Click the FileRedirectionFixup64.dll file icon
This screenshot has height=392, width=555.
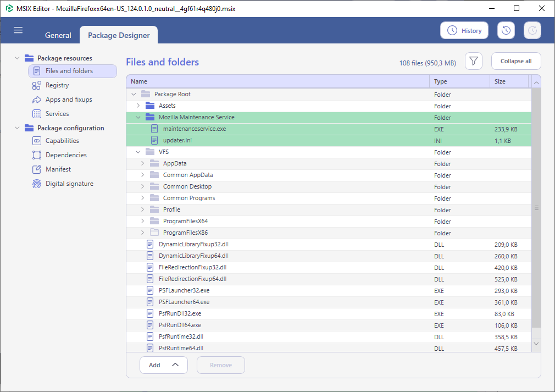(150, 279)
